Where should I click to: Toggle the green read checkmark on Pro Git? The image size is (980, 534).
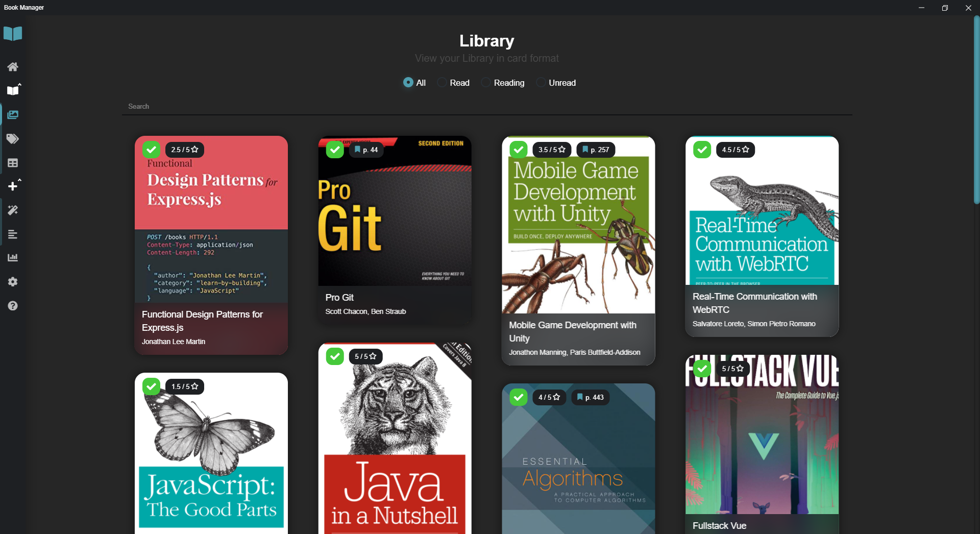(x=334, y=150)
